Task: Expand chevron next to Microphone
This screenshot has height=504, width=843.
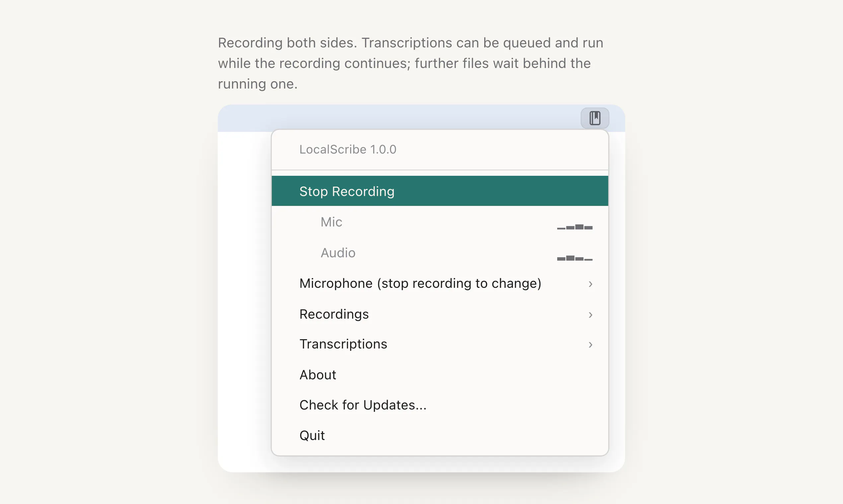Action: click(590, 284)
